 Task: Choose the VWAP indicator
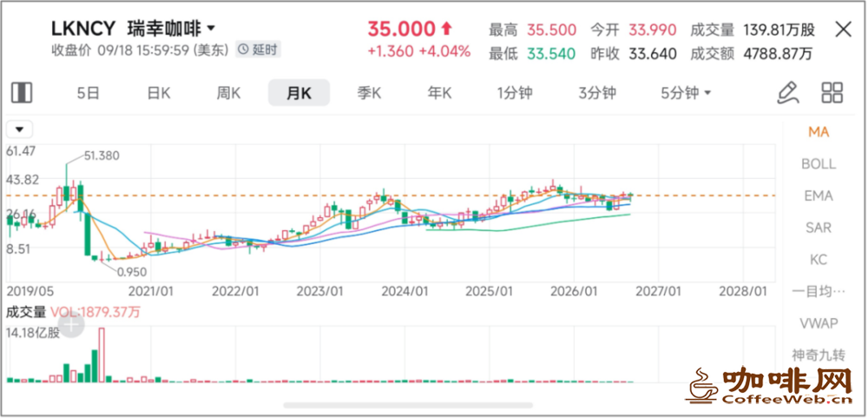tap(819, 323)
